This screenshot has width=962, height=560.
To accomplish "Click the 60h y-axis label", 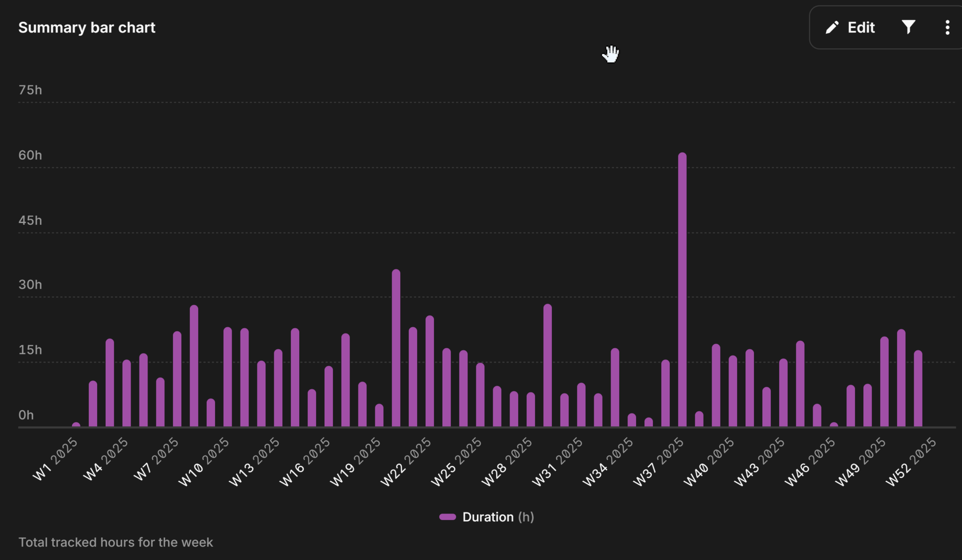I will pos(30,155).
